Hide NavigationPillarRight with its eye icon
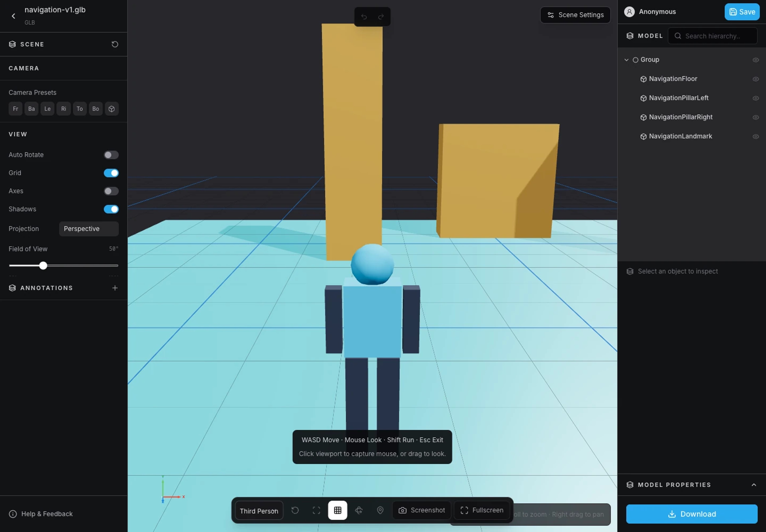Viewport: 766px width, 532px height. point(755,117)
